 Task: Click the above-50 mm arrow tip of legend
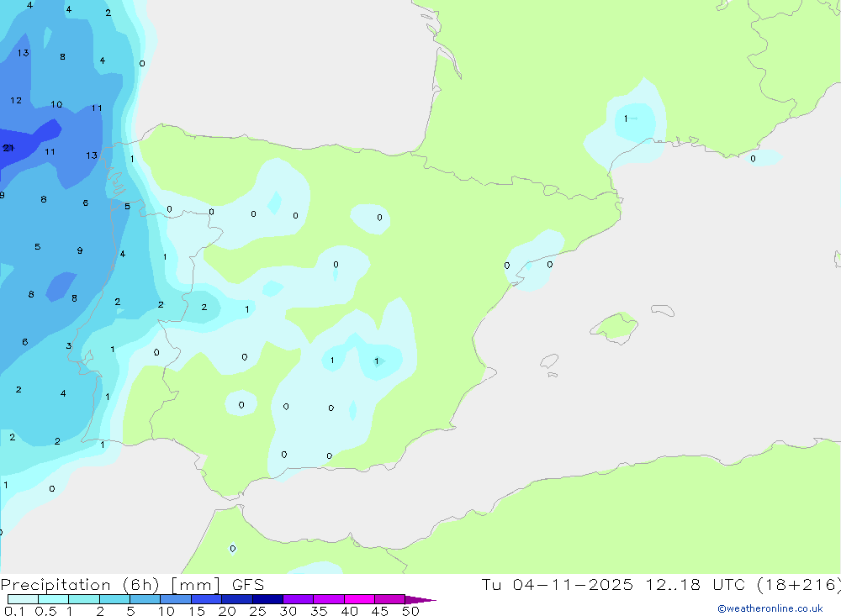[421, 599]
